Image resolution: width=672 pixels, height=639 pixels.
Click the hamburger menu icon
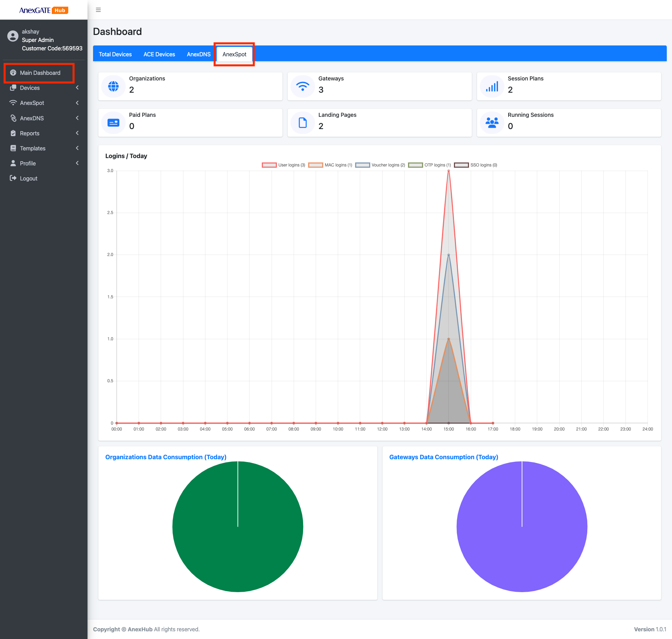[x=98, y=10]
